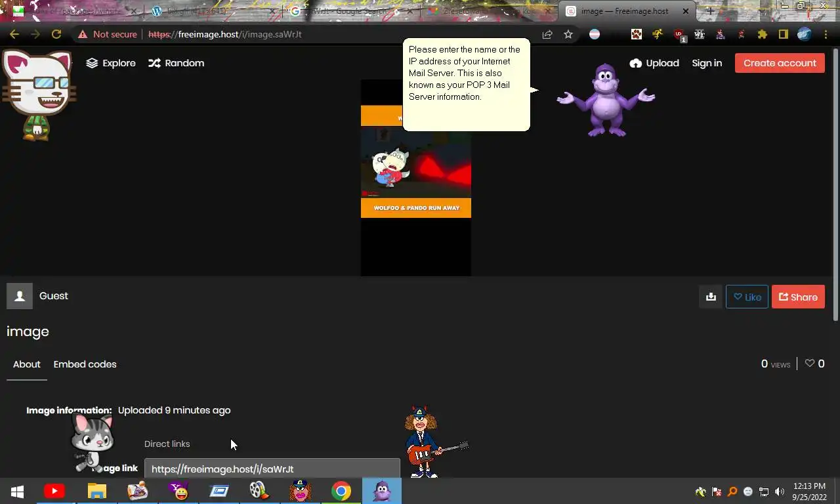Click the BonziBuddy speech bubble text
The image size is (840, 504).
tap(465, 73)
